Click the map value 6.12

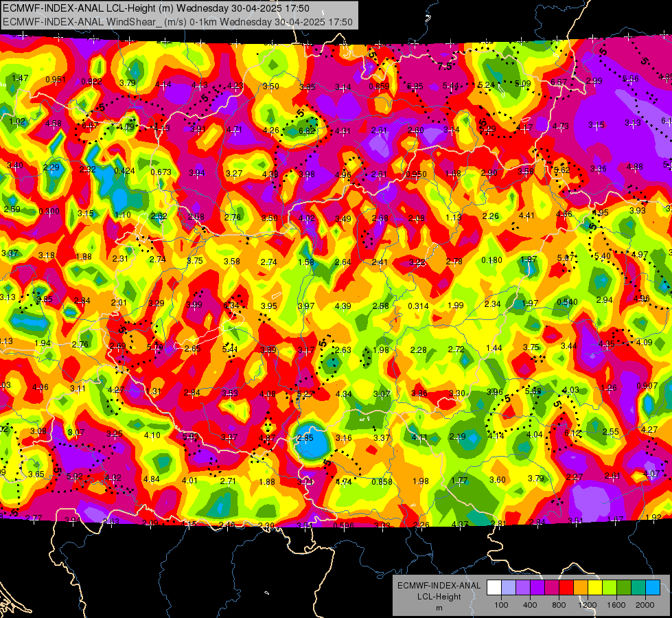click(x=572, y=433)
